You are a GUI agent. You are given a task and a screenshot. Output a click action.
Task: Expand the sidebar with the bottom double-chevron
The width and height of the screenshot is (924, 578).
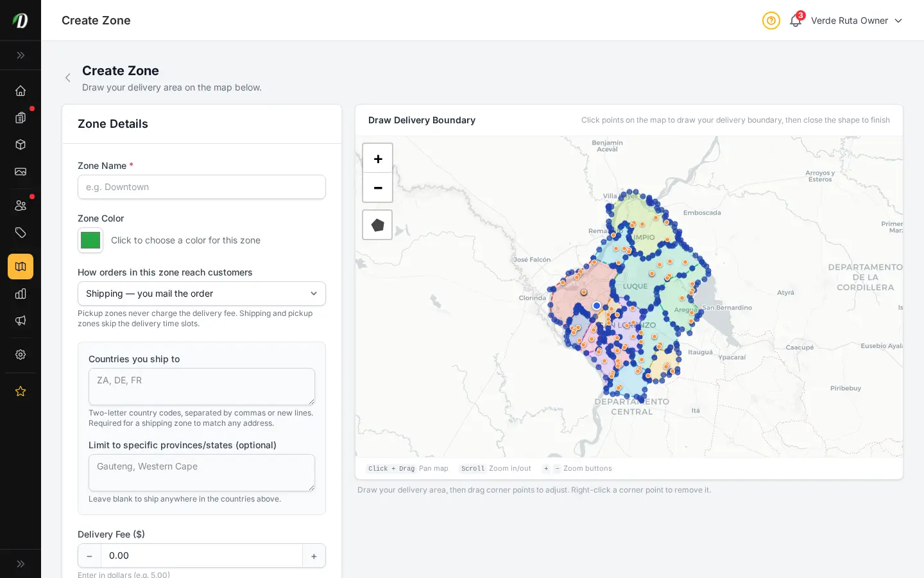[21, 564]
